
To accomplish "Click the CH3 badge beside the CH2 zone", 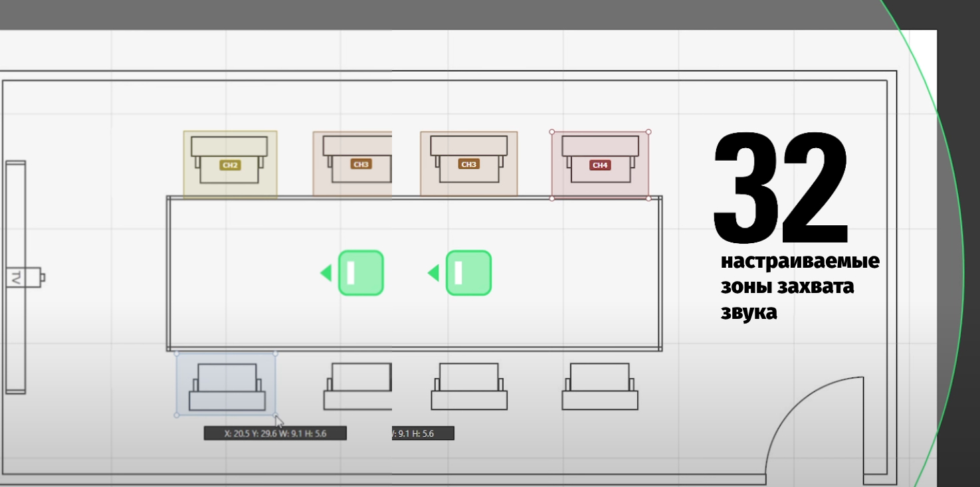I will pos(361,164).
